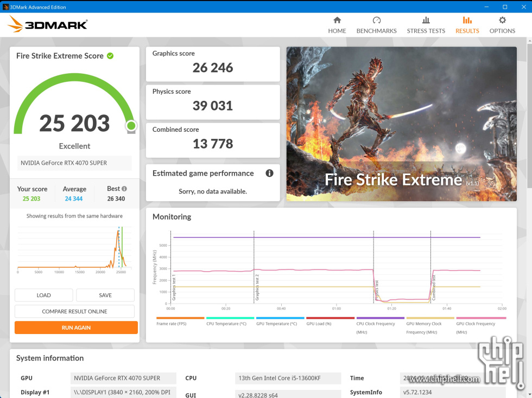Click the Combined score value 13 778
Viewport: 532px width, 398px height.
213,144
